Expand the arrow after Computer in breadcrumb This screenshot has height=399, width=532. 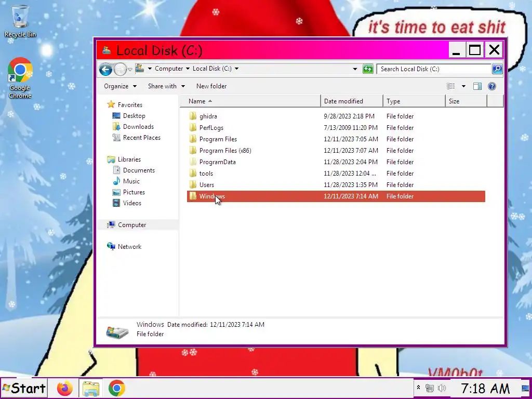coord(188,69)
